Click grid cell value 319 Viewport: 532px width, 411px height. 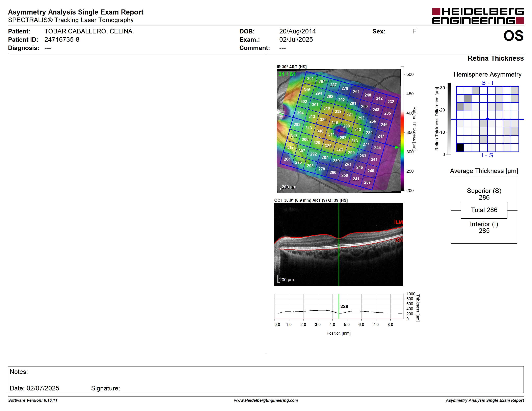pyautogui.click(x=326, y=108)
